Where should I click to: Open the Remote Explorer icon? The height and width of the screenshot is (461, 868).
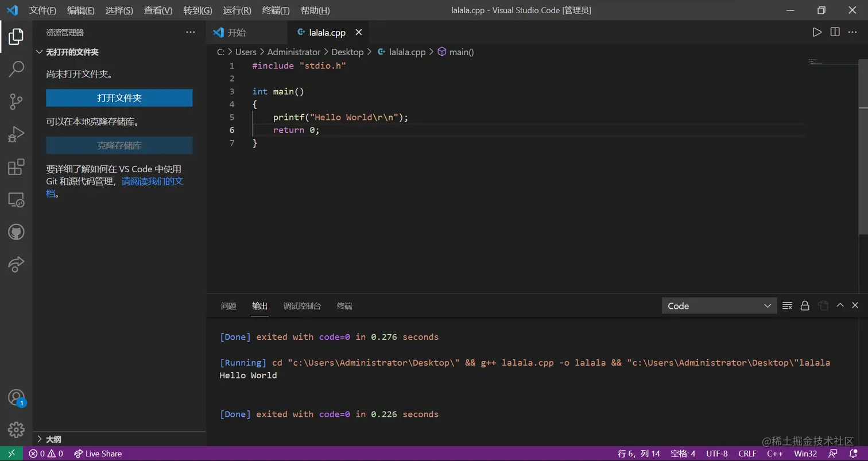[16, 200]
